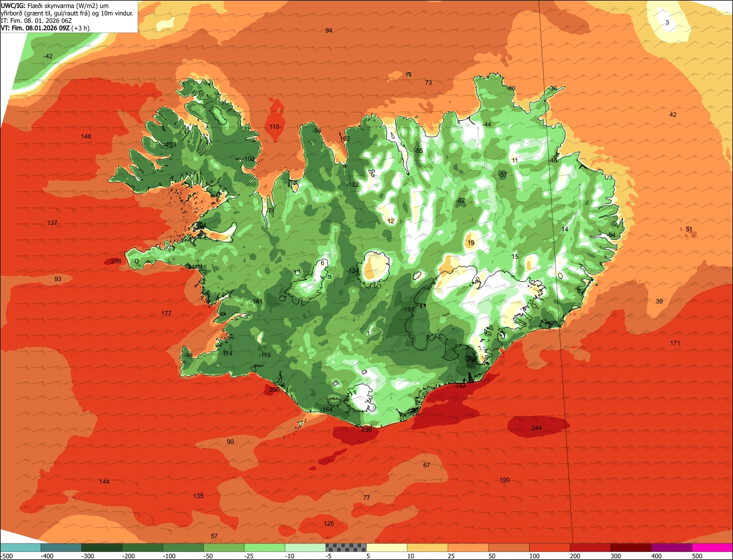
Task: Select map value '177' in Faxaflói bay
Action: click(x=166, y=313)
